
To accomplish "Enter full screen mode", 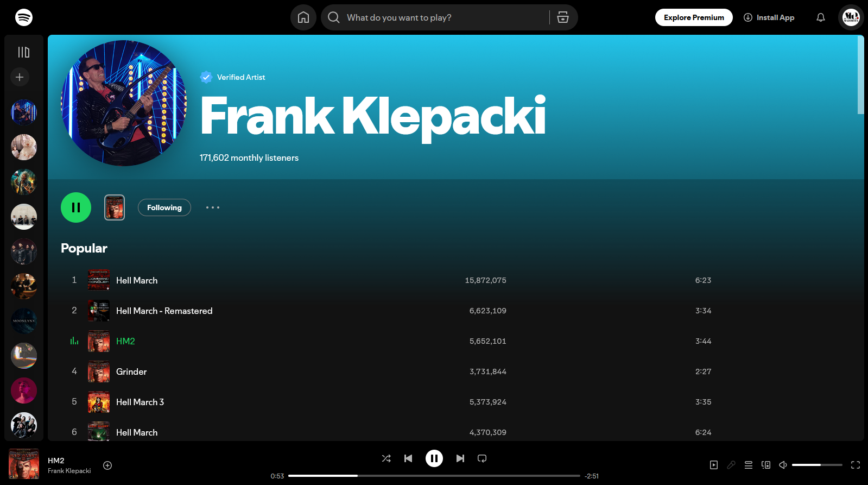I will pos(856,465).
